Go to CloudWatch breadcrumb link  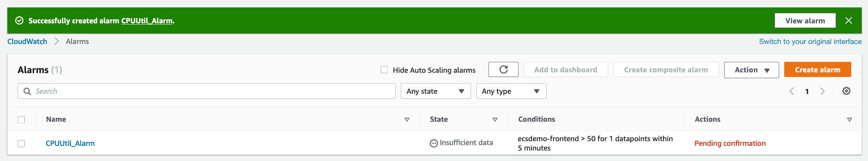[x=27, y=41]
